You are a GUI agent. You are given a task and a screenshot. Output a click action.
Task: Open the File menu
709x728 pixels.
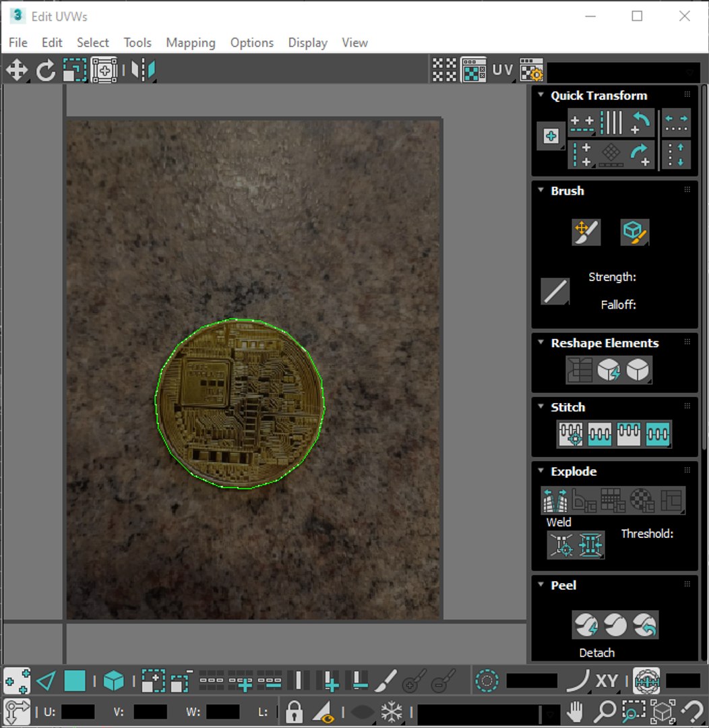point(18,42)
